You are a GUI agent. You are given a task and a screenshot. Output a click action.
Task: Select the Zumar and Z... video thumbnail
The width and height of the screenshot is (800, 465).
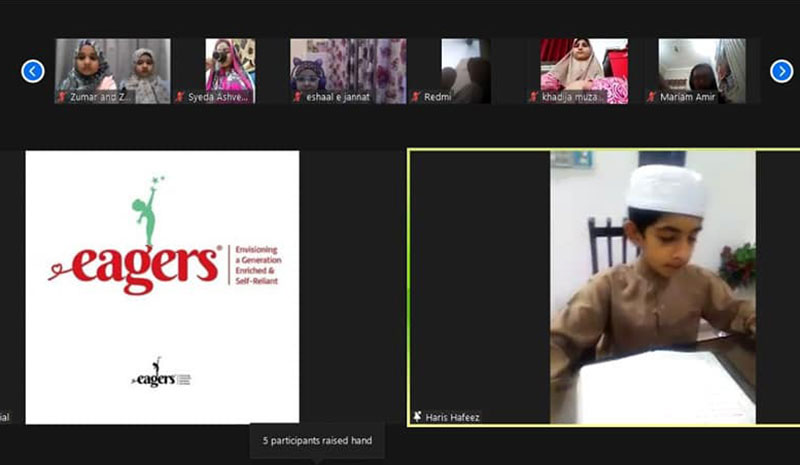coord(113,71)
